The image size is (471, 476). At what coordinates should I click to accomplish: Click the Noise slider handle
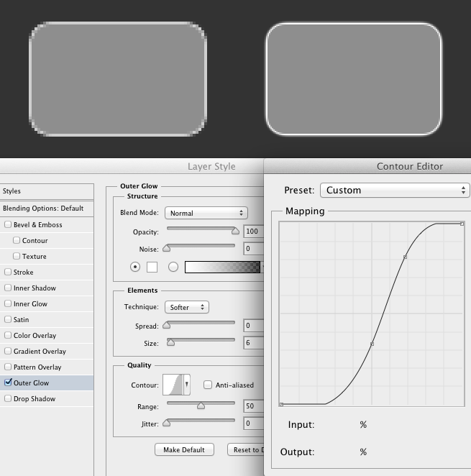[x=166, y=248]
